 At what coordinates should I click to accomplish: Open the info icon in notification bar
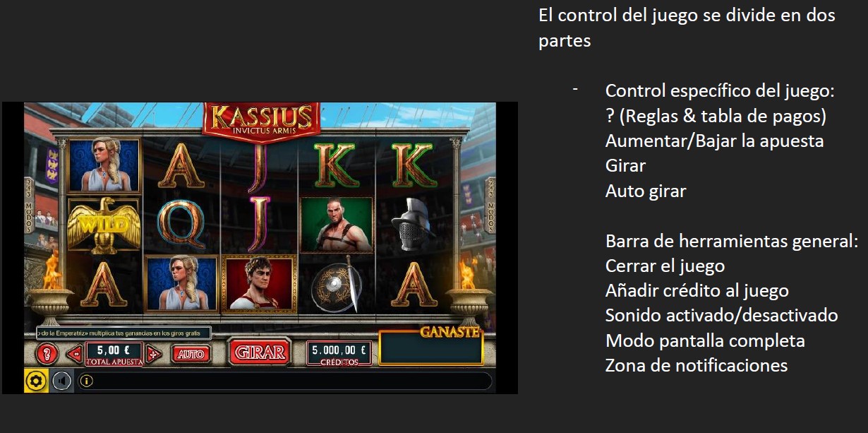(x=87, y=381)
